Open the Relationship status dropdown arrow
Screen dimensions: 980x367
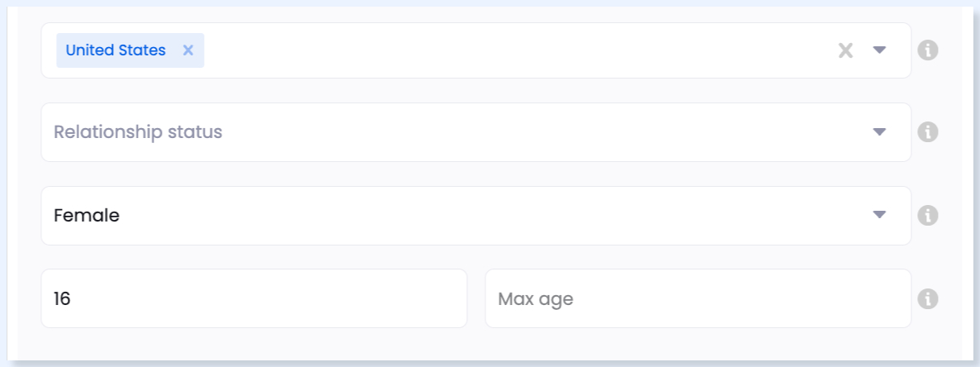click(879, 132)
